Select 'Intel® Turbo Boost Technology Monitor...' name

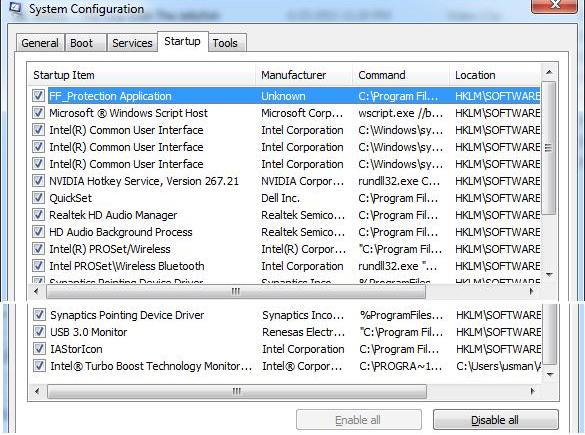tap(151, 366)
